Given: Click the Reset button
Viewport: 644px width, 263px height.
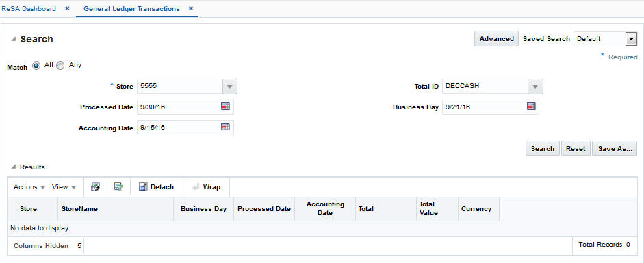Looking at the screenshot, I should 576,149.
